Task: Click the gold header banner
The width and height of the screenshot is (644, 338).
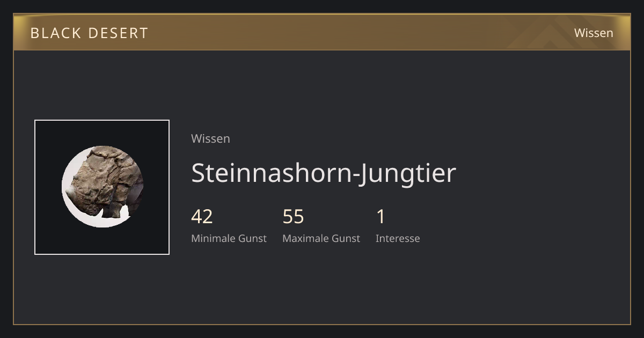Action: [x=322, y=32]
